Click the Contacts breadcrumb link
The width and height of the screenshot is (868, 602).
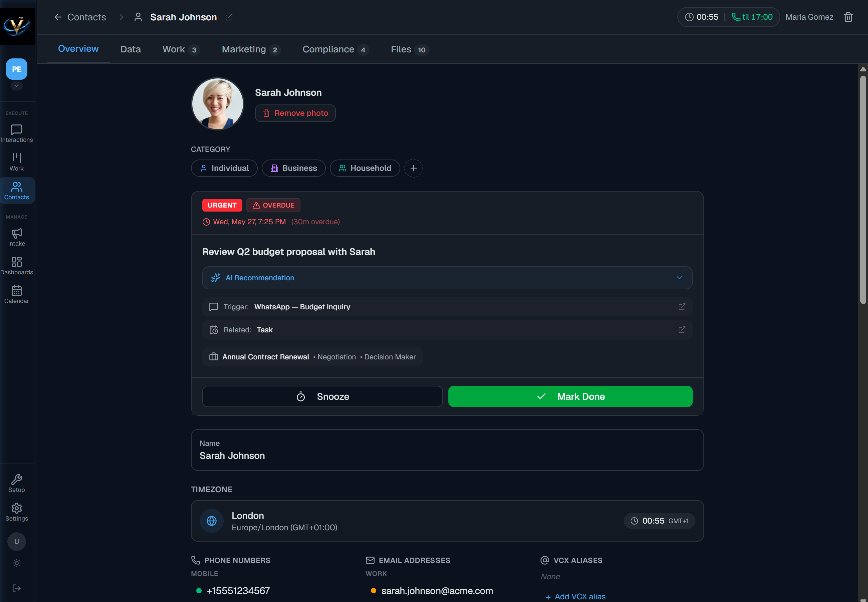pos(86,17)
